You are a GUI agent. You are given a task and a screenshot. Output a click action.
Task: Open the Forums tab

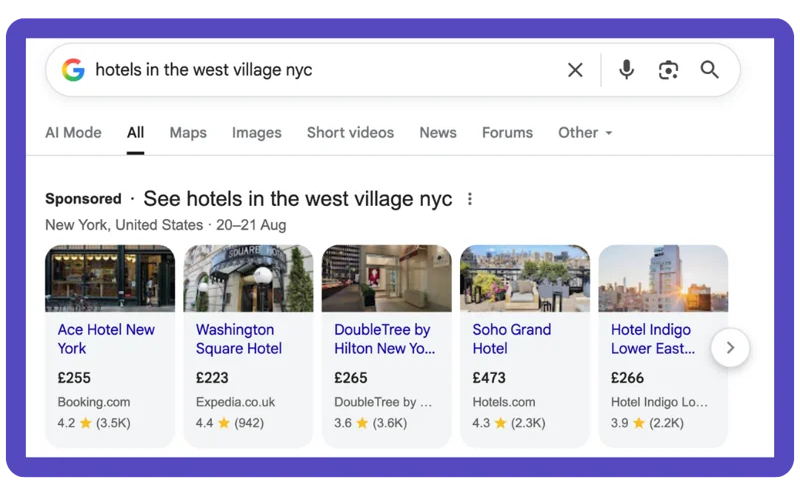point(507,132)
